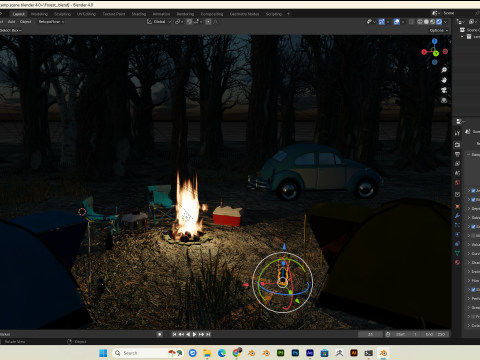Screen dimensions: 480x360
Task: Open the View Layer properties tab
Action: [x=457, y=164]
